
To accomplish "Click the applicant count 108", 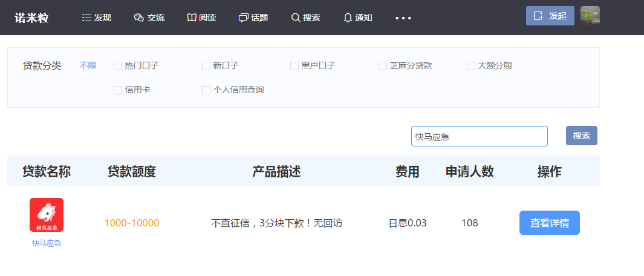I will (x=469, y=223).
